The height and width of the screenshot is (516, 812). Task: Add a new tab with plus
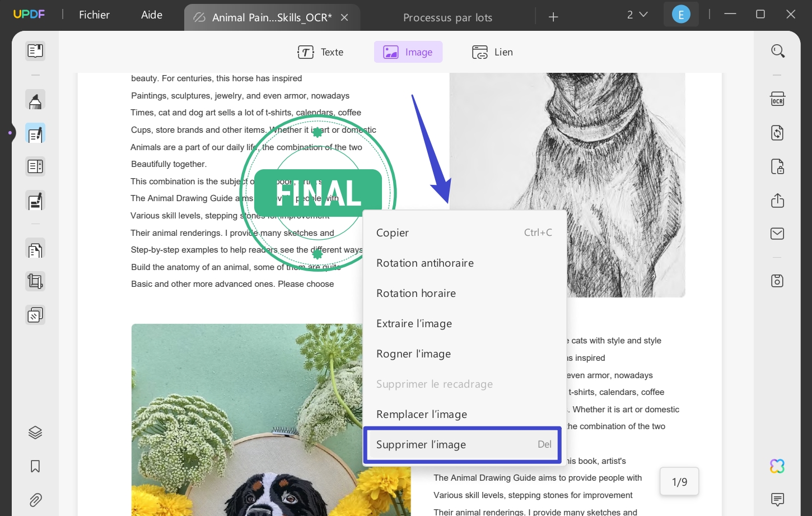click(553, 17)
